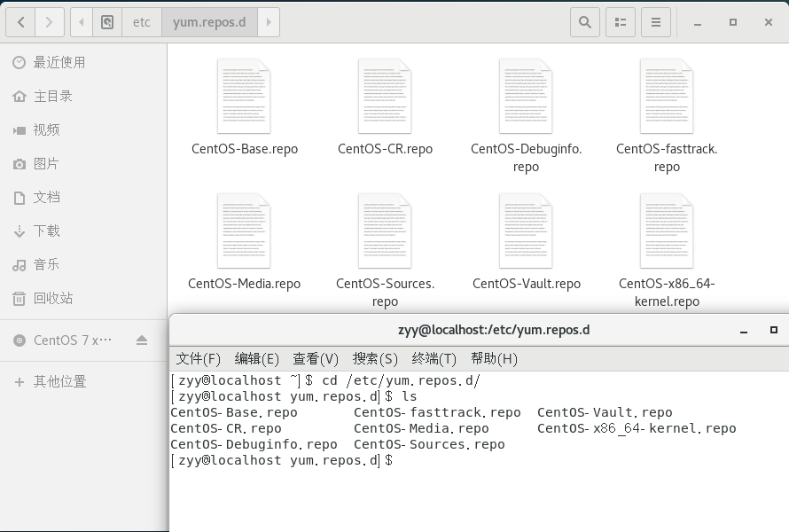789x532 pixels.
Task: Open Trash (回收站) in sidebar
Action: (83, 299)
